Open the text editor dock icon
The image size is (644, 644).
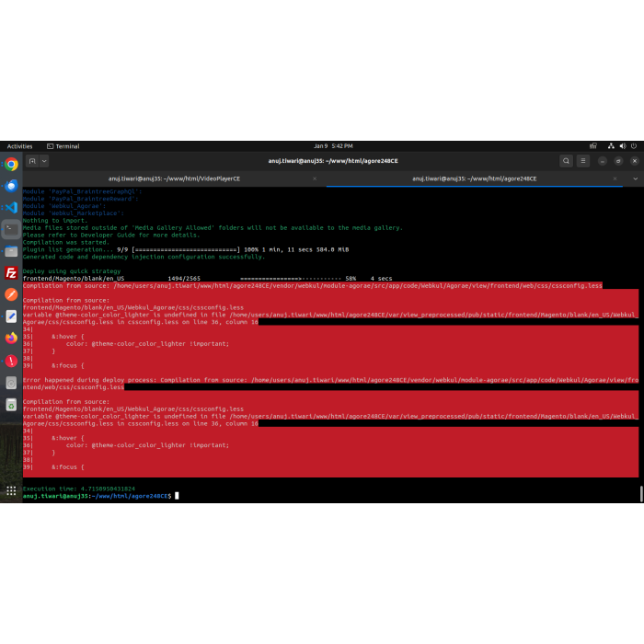pos(11,316)
